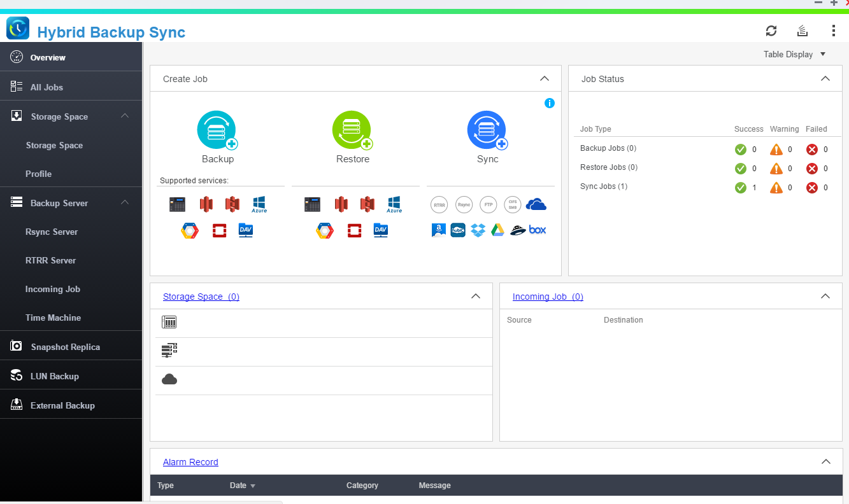The width and height of the screenshot is (849, 504).
Task: Follow the Incoming Job (0) link
Action: coord(548,297)
